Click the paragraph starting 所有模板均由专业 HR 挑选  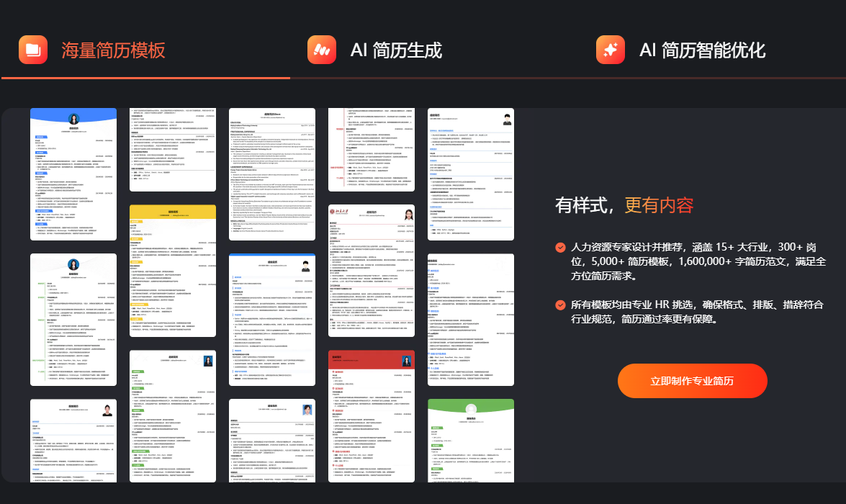point(697,312)
